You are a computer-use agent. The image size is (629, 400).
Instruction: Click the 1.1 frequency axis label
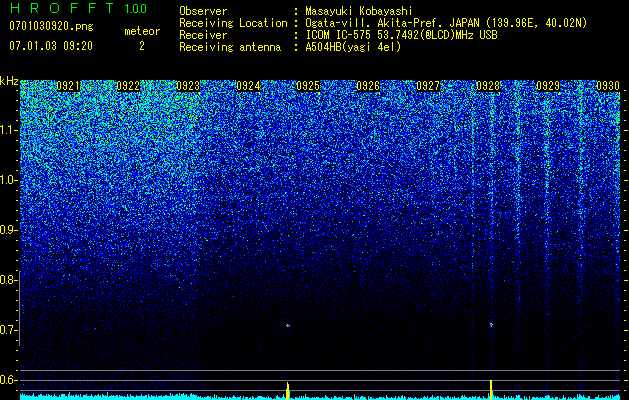(x=9, y=130)
